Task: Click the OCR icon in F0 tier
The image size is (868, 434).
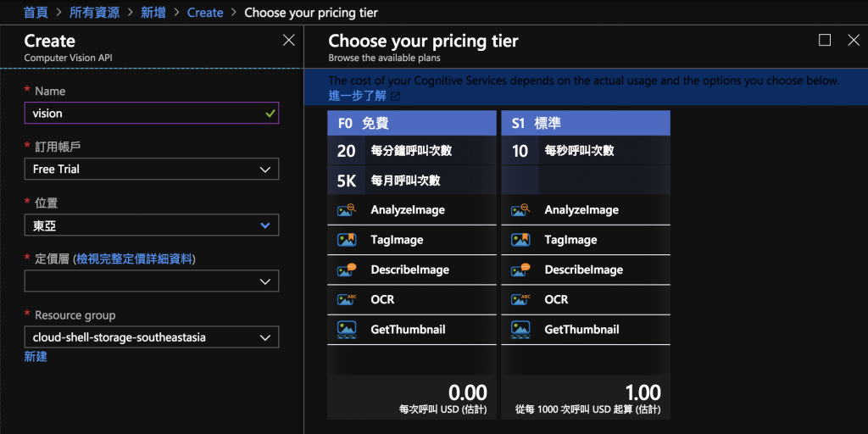Action: coord(347,299)
